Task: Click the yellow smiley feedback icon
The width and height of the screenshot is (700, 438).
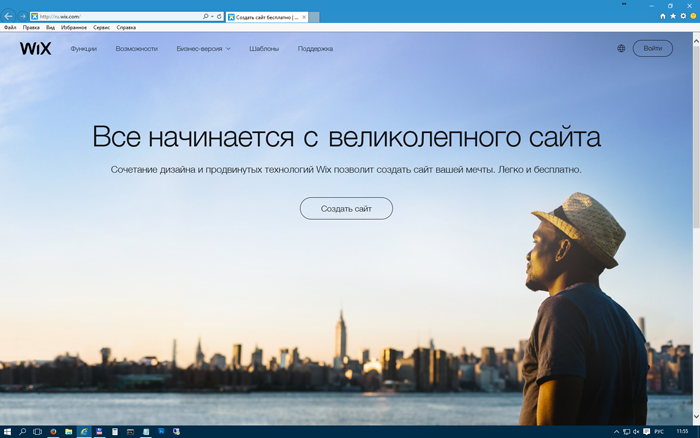Action: point(693,16)
